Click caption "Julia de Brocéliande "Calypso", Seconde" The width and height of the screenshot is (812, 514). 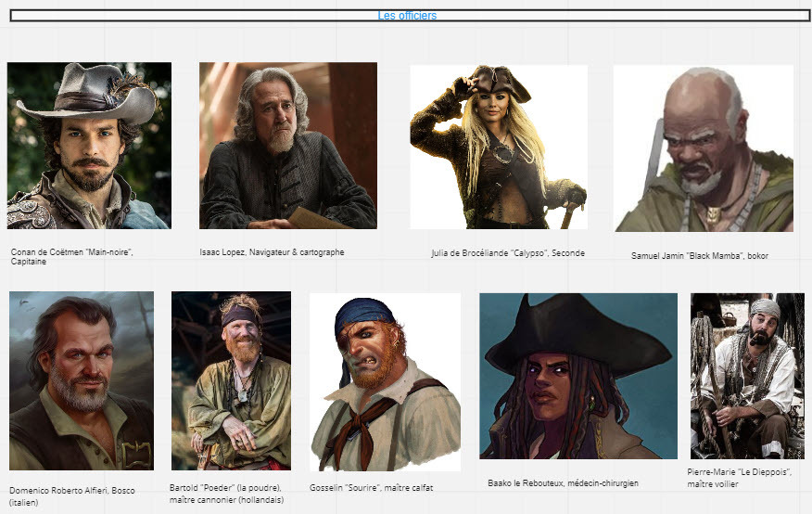pos(508,253)
